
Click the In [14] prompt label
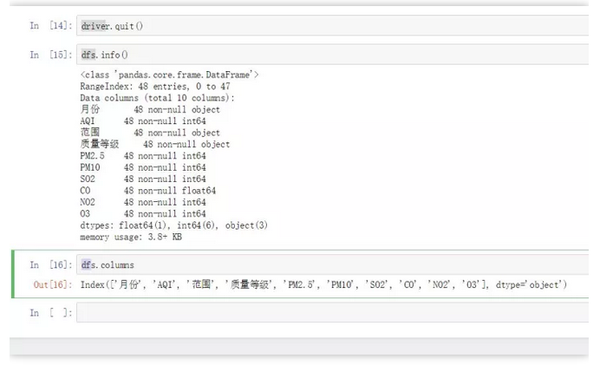pos(51,26)
